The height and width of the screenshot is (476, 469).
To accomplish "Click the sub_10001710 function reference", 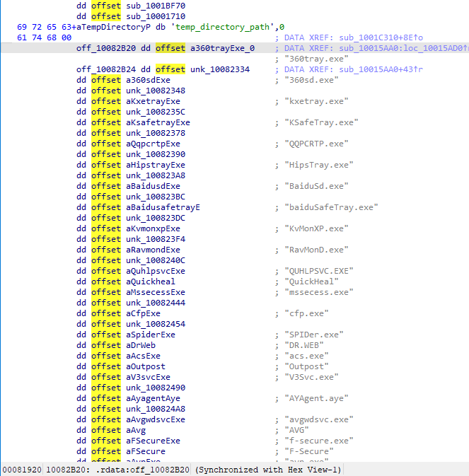I will click(156, 16).
